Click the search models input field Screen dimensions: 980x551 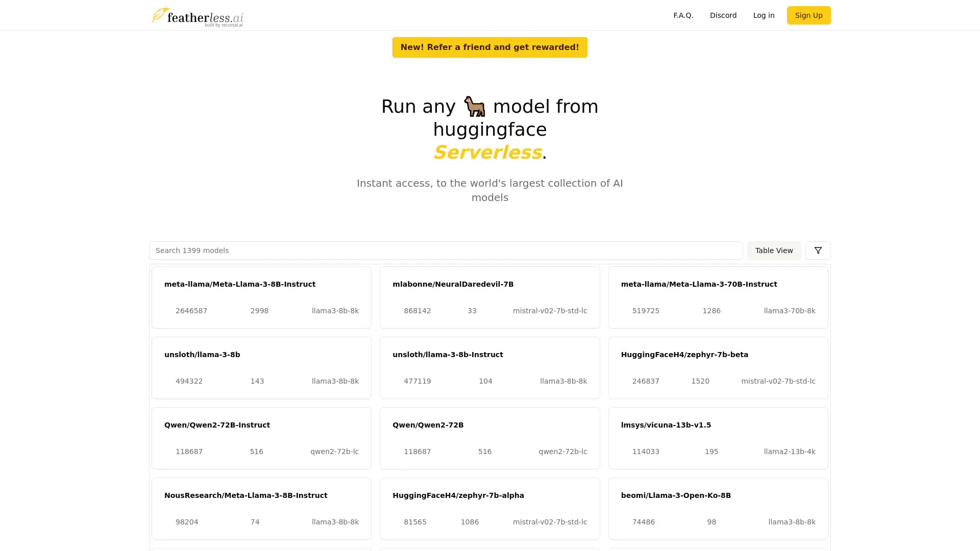[445, 251]
